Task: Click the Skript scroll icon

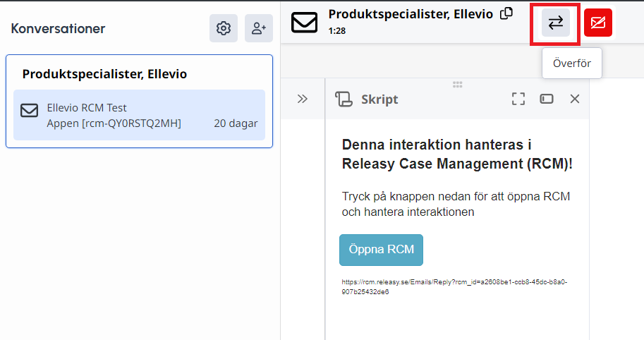Action: [x=344, y=99]
